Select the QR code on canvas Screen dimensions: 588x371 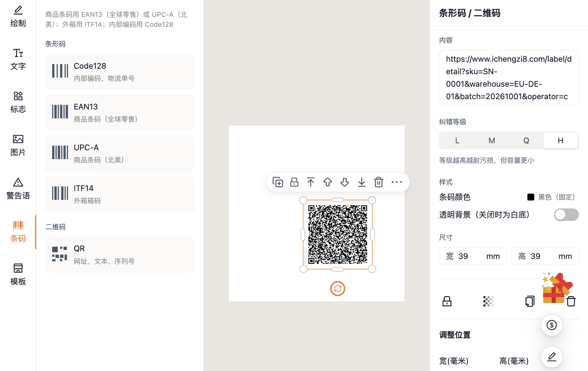point(338,235)
